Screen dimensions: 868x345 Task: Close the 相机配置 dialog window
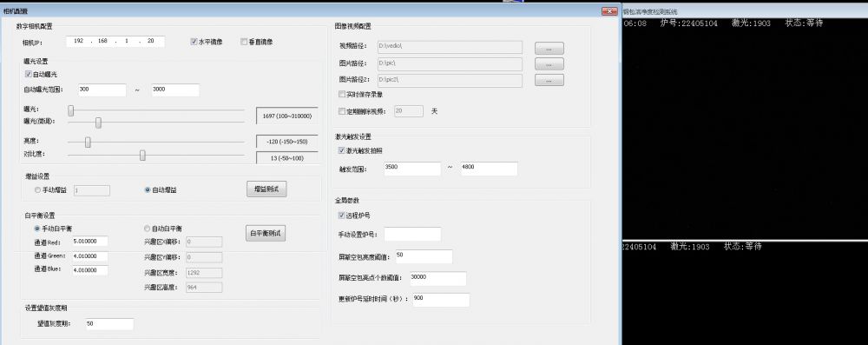pyautogui.click(x=609, y=11)
